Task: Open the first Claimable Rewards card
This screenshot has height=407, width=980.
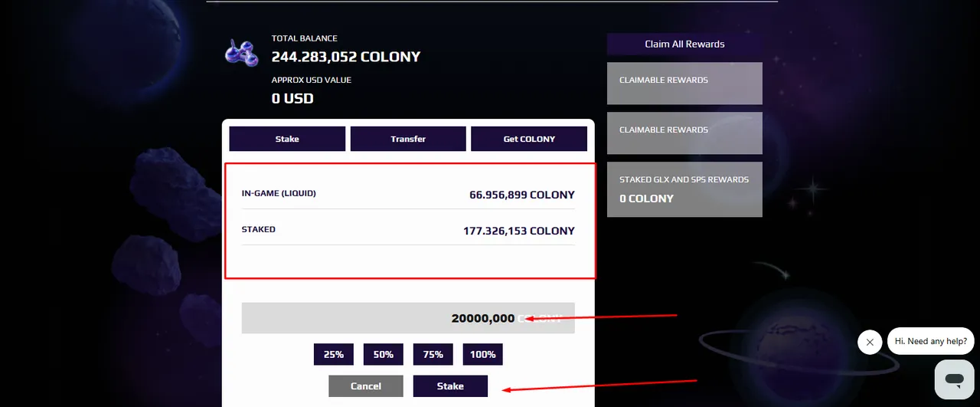Action: pos(684,83)
